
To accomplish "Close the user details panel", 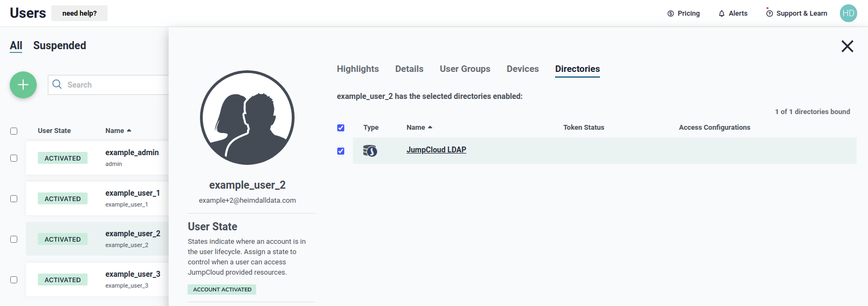I will click(x=847, y=46).
